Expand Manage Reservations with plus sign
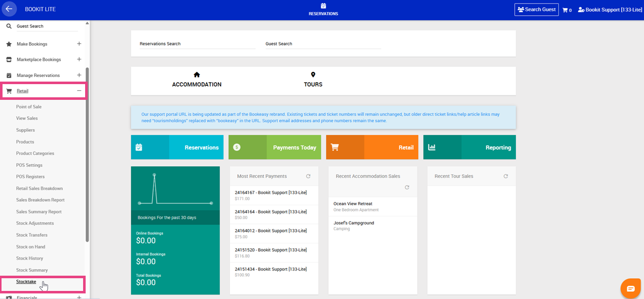This screenshot has height=299, width=644. pyautogui.click(x=79, y=76)
